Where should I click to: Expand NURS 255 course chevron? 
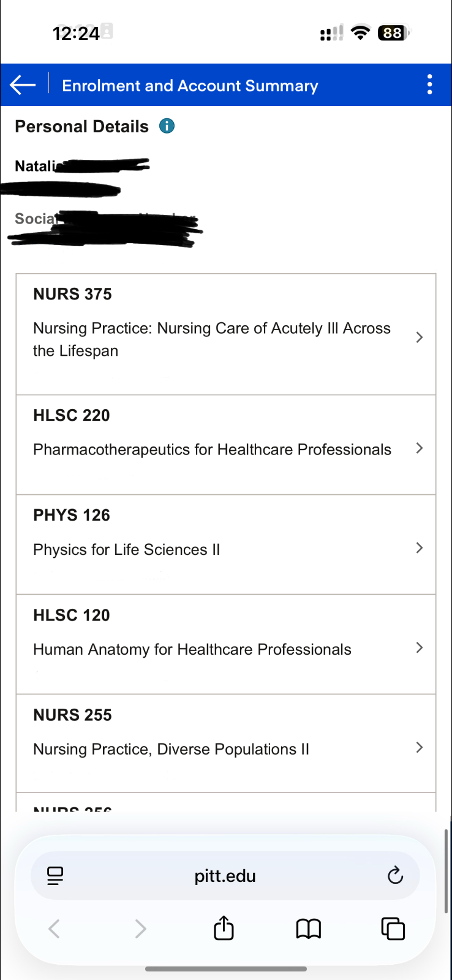point(420,747)
